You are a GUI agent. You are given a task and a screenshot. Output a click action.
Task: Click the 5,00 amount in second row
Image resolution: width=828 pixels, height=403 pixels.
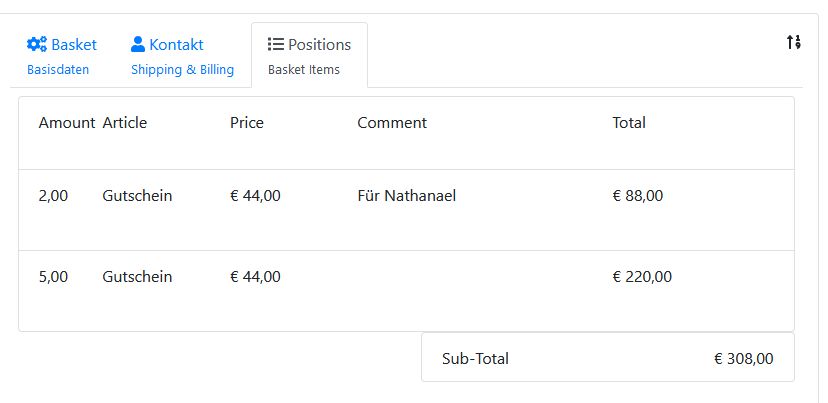[53, 277]
